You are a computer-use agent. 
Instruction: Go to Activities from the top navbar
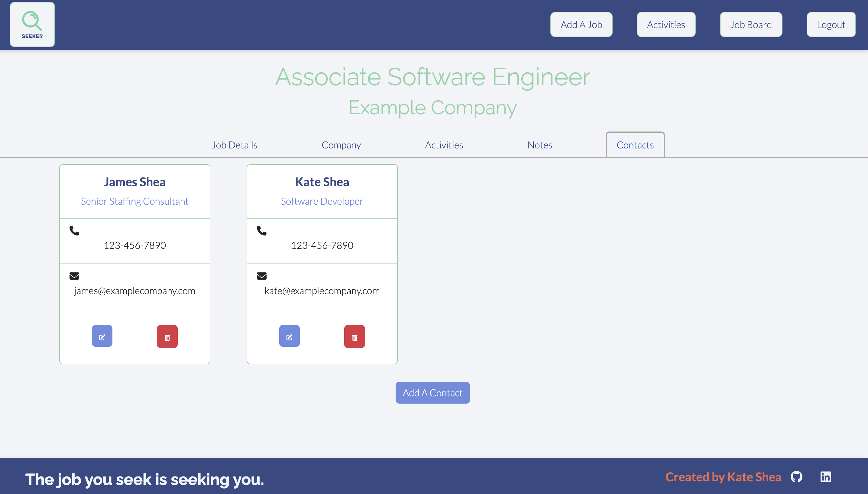(666, 24)
